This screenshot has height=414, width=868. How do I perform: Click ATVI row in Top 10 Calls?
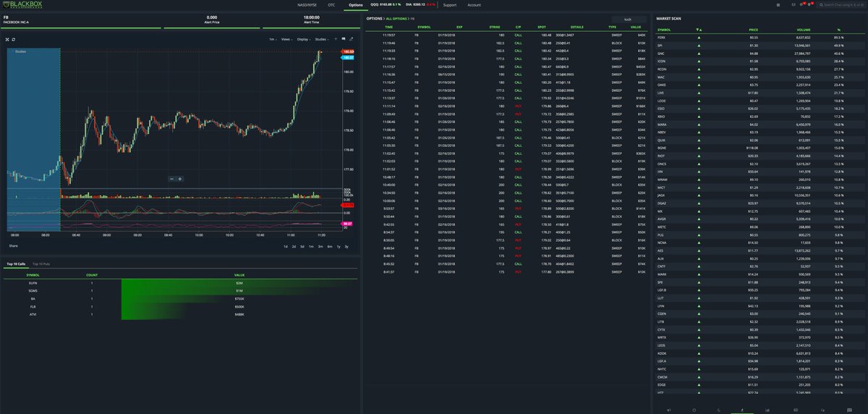tap(179, 315)
